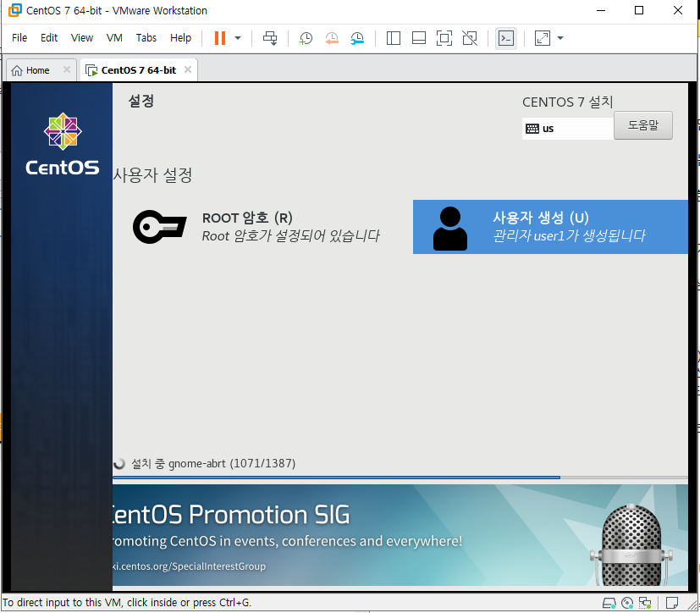Click the root password key icon
The width and height of the screenshot is (700, 613).
pyautogui.click(x=159, y=227)
